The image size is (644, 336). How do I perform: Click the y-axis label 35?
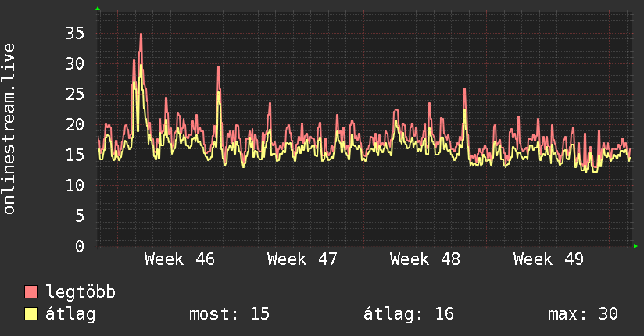pos(75,34)
